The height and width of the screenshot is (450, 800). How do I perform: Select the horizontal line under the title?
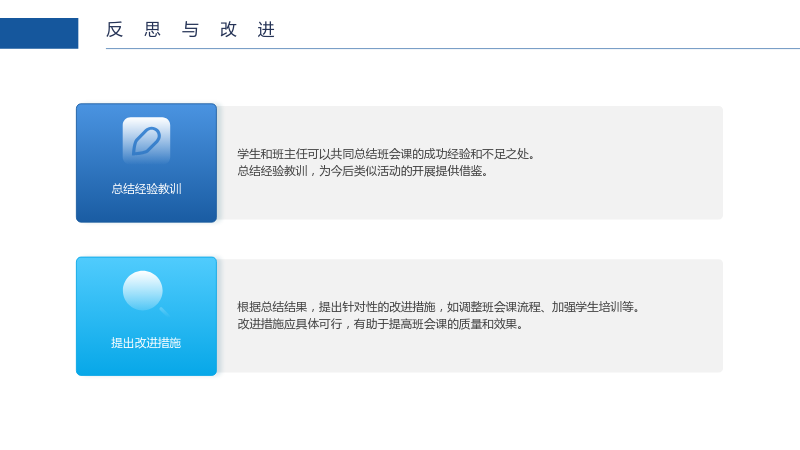pyautogui.click(x=453, y=48)
